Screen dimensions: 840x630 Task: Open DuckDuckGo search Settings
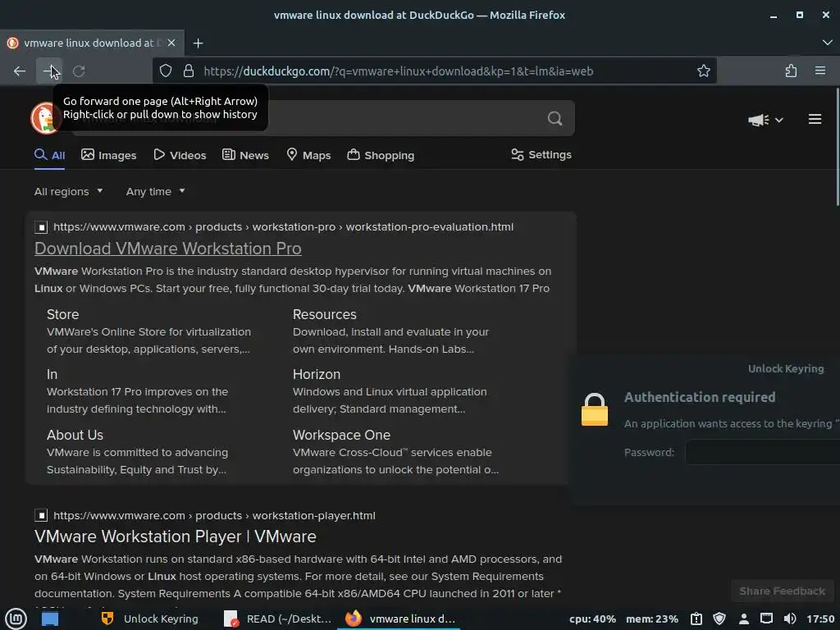541,155
